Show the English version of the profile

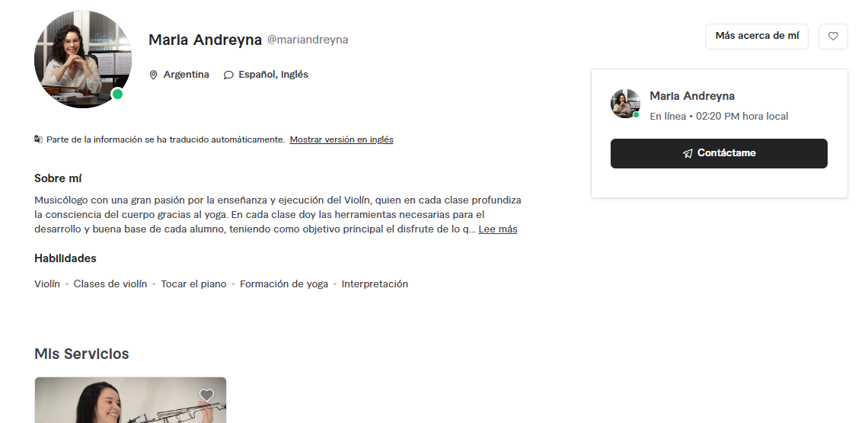pyautogui.click(x=342, y=139)
